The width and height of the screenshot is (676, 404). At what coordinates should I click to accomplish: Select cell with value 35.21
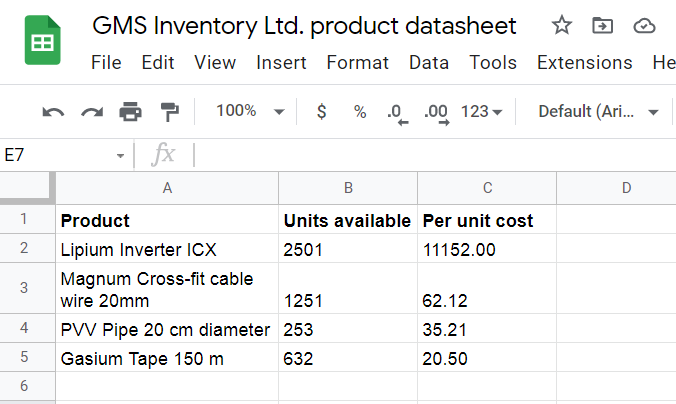487,329
